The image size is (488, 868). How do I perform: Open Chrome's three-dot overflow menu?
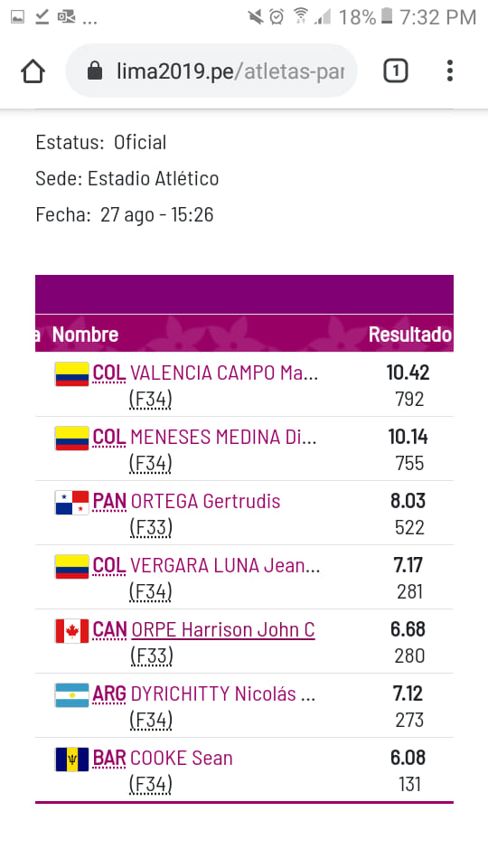(450, 71)
